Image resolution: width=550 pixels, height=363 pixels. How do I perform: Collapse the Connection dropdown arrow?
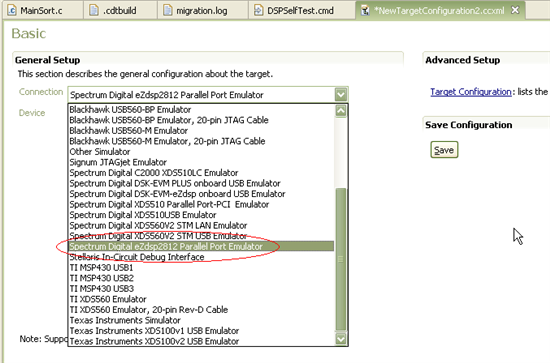pos(341,94)
